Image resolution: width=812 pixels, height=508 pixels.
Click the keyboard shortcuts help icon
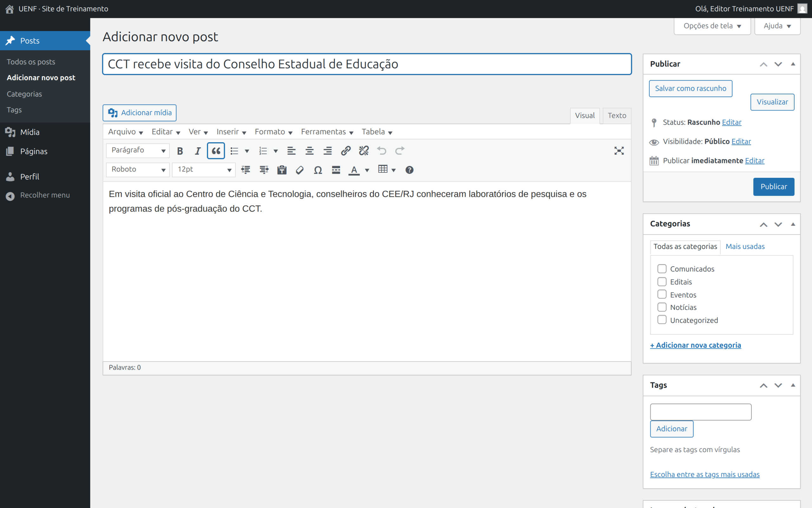coord(409,170)
